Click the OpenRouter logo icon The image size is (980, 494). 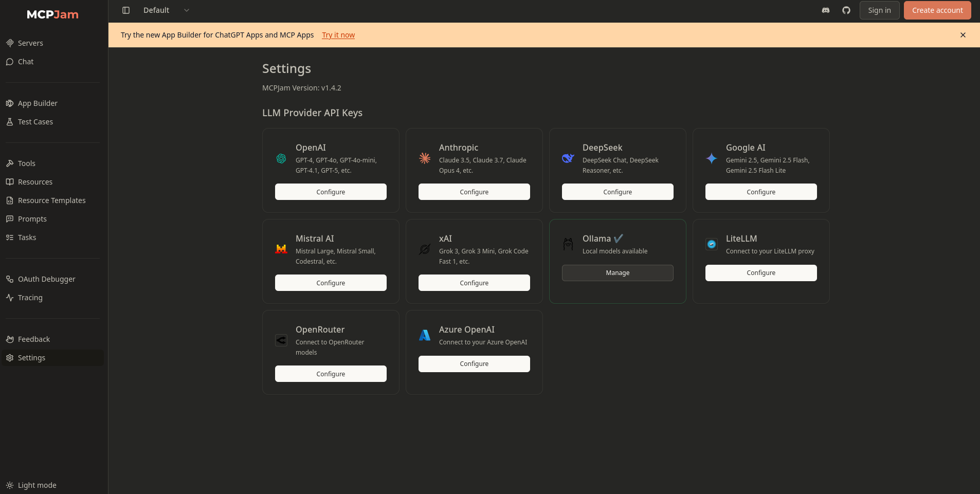pyautogui.click(x=281, y=340)
